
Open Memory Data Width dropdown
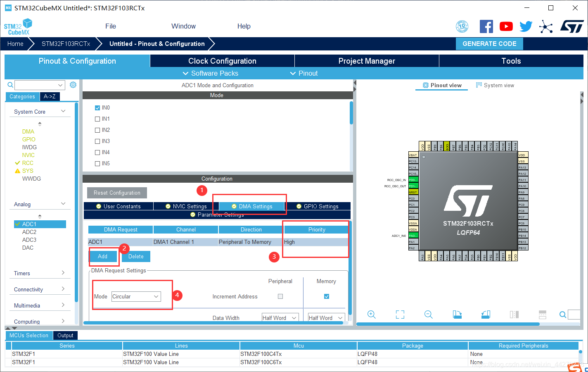(x=326, y=318)
